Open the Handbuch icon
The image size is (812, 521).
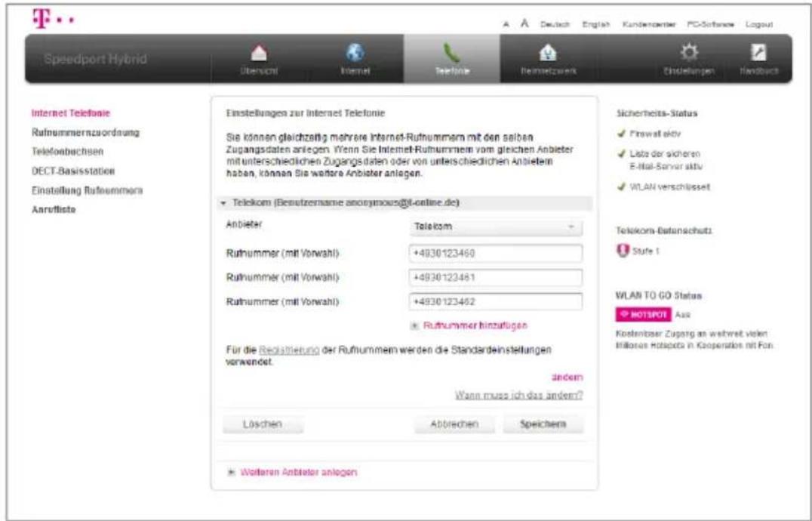coord(758,52)
